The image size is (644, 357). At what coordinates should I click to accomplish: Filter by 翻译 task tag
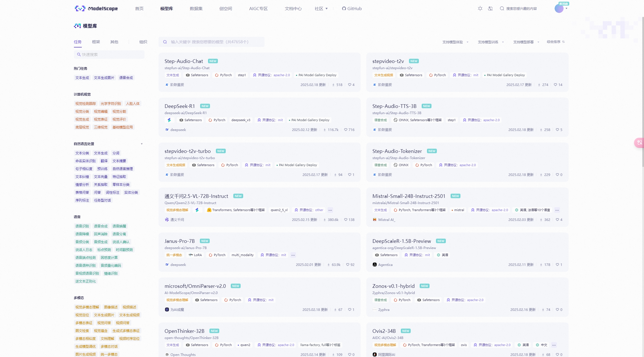(x=104, y=161)
